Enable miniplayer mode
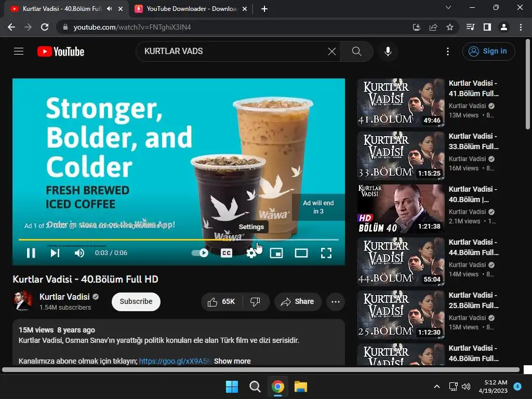Viewport: 532px width, 399px height. point(276,253)
